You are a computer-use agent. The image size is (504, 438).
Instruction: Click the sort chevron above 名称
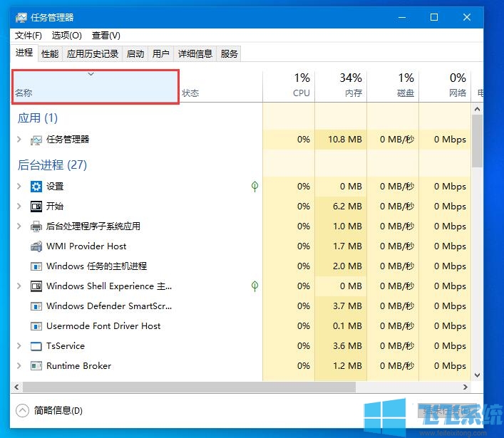coord(91,74)
